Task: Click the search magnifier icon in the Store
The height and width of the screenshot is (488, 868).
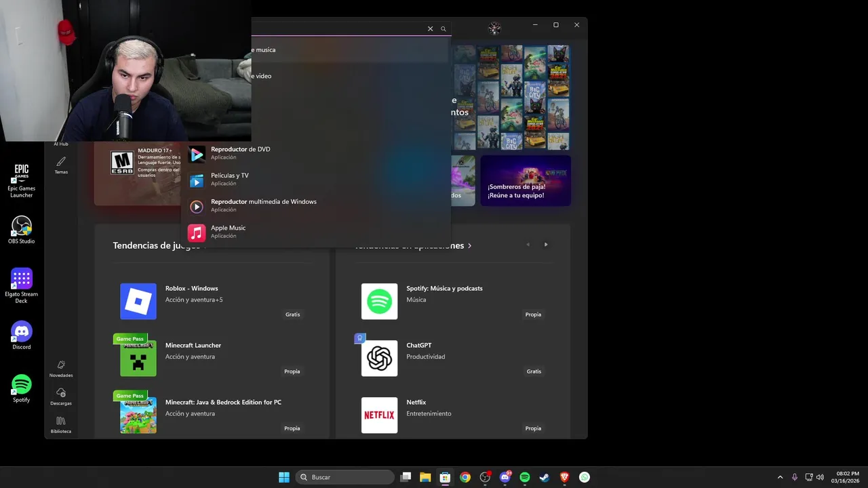Action: tap(443, 28)
